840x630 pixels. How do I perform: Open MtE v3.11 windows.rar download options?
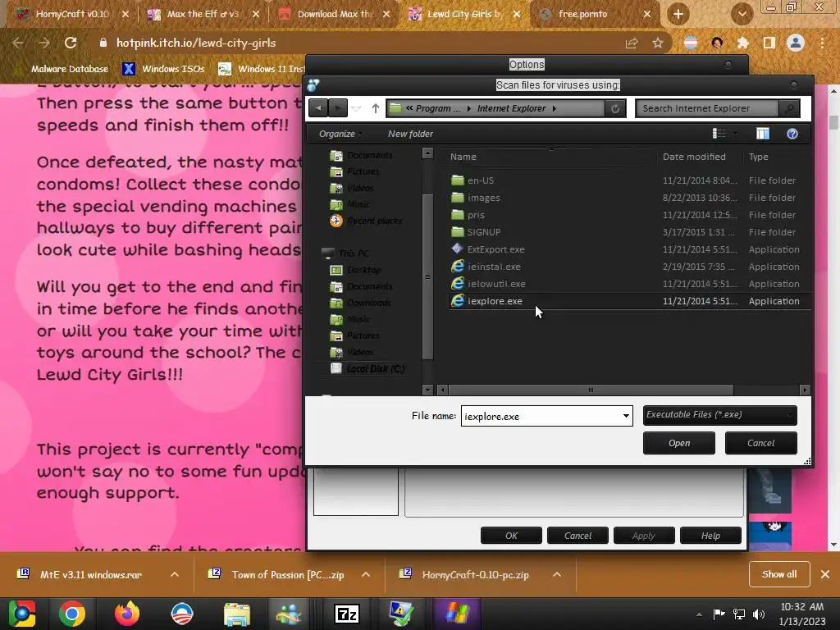click(175, 574)
